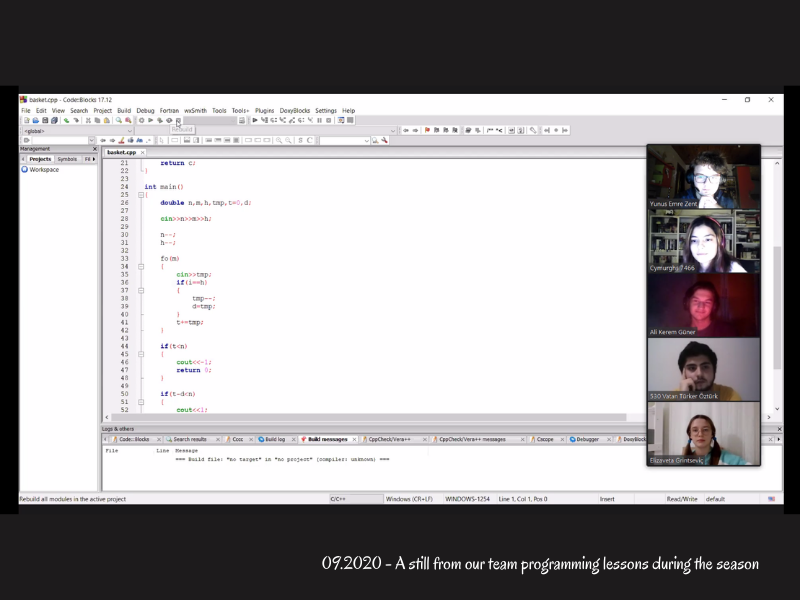Close the basket.cpp editor tab
This screenshot has height=600, width=800.
pos(143,152)
